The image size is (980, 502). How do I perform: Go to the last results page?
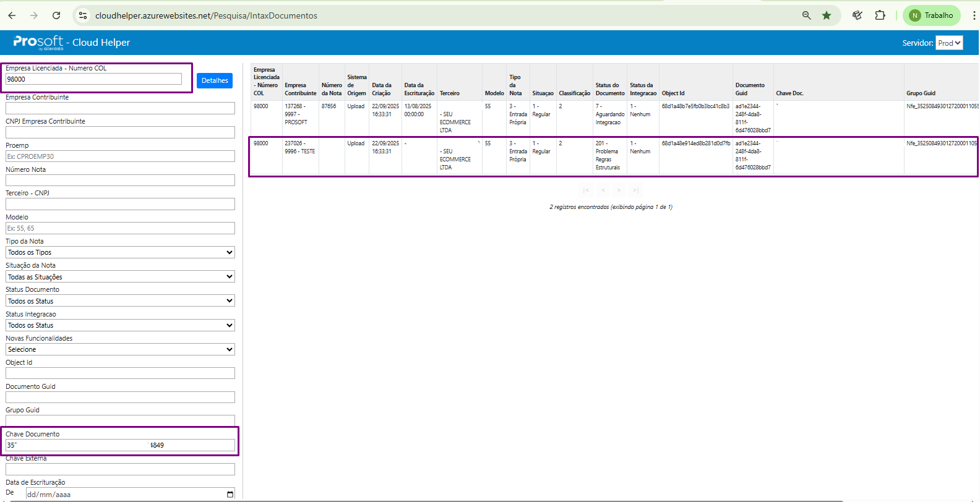pos(635,190)
